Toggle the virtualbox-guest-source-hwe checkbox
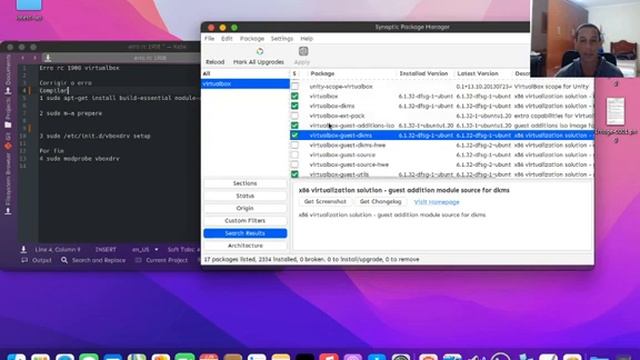This screenshot has width=640, height=360. coord(295,165)
